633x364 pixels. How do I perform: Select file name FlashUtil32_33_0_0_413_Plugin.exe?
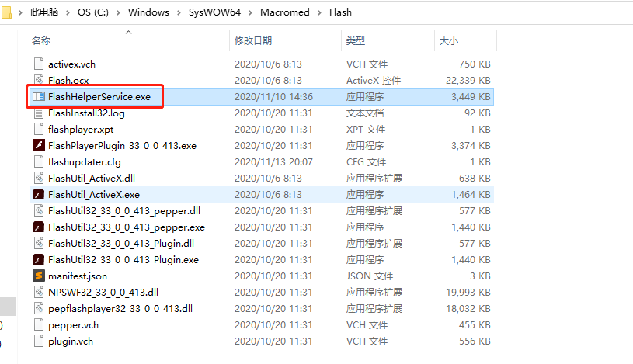coord(123,260)
